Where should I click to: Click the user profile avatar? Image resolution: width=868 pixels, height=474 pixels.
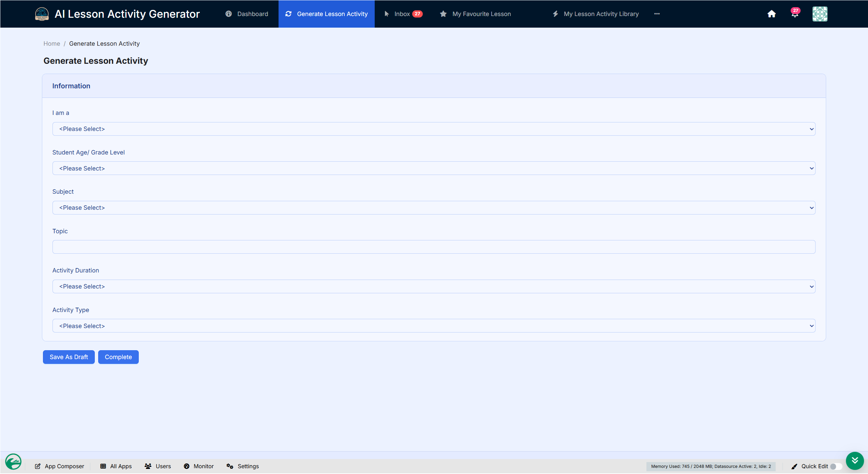[x=820, y=14]
